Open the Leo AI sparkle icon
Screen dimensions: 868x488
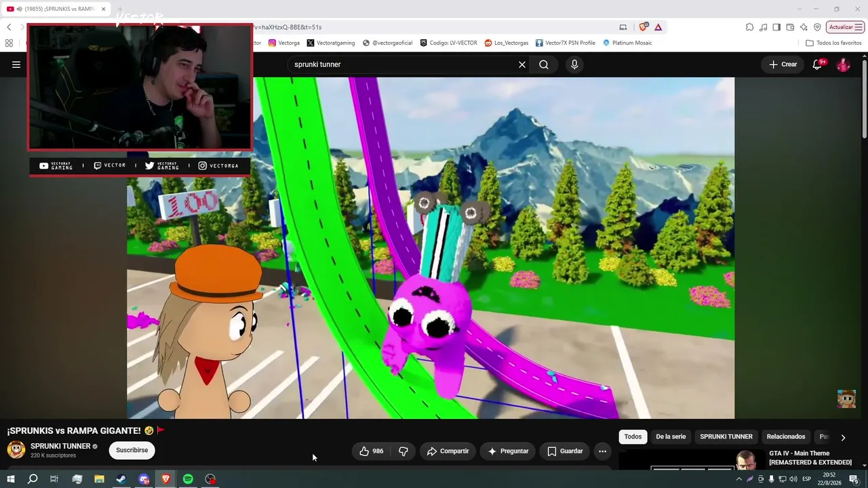(804, 27)
